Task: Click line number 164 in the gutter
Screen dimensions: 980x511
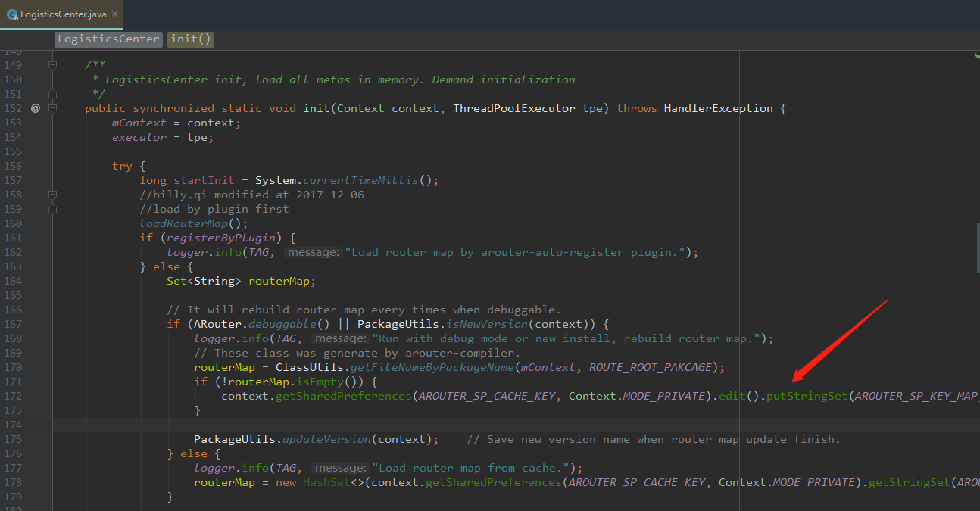Action: [13, 281]
